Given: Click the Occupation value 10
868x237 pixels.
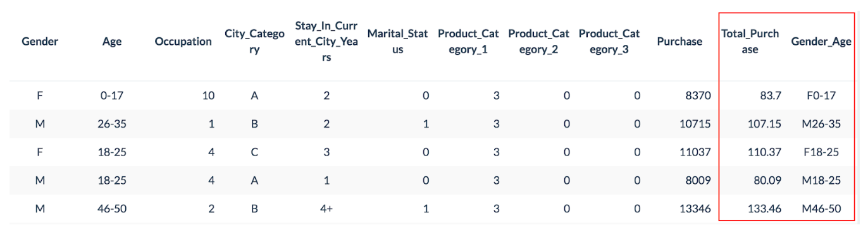Looking at the screenshot, I should click(x=208, y=96).
